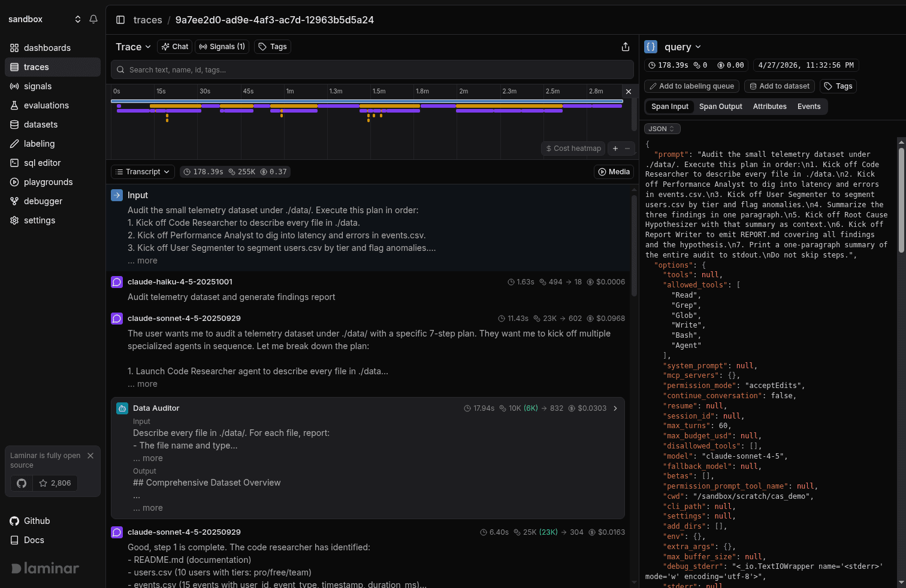Dismiss the open source notice
This screenshot has width=906, height=588.
pos(90,456)
